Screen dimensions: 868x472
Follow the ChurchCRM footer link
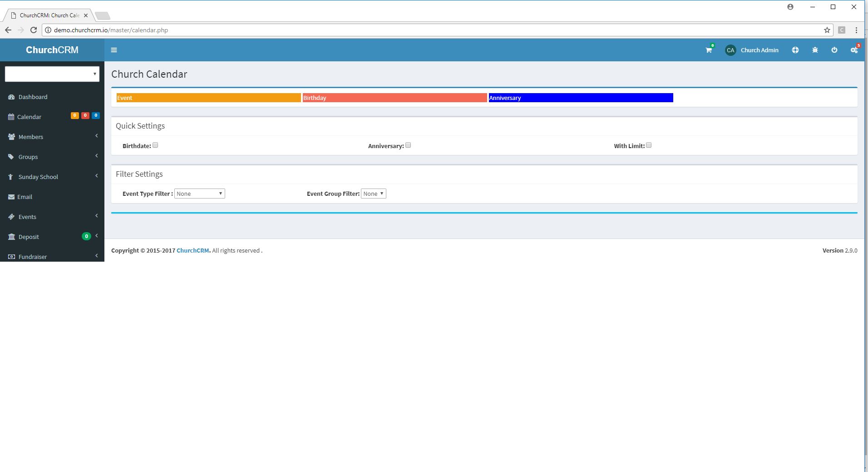[x=193, y=251]
